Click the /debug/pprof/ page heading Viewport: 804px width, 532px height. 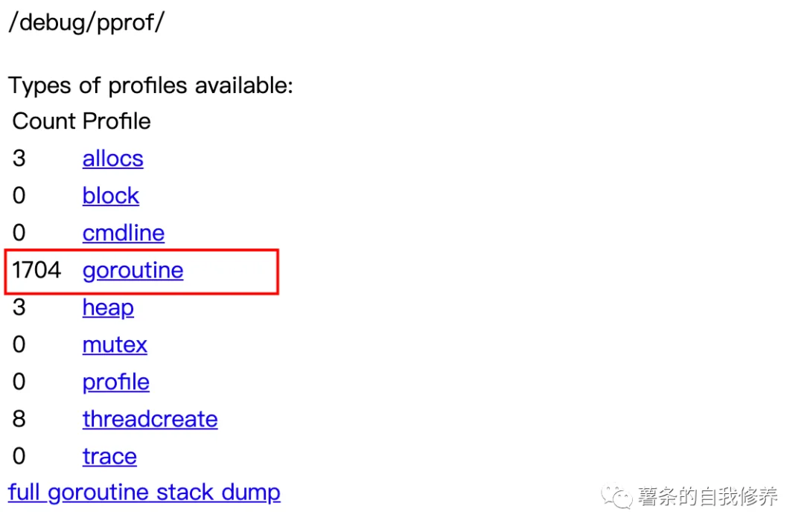tap(86, 22)
